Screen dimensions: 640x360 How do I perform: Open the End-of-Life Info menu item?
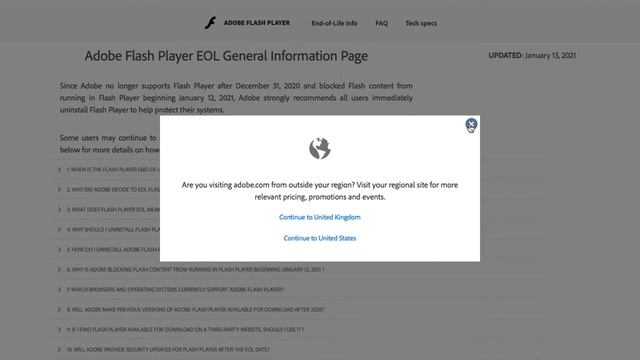[334, 23]
